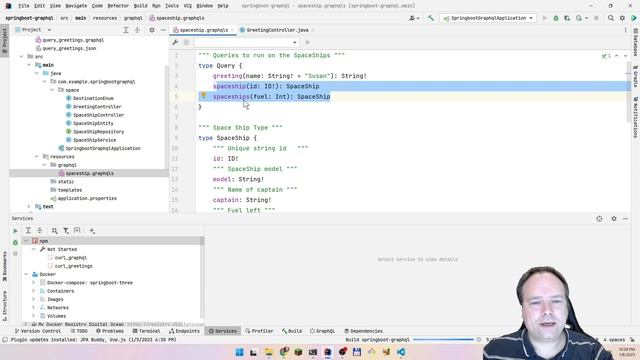This screenshot has height=360, width=640.
Task: Open the Navigate menu
Action: coord(76,6)
